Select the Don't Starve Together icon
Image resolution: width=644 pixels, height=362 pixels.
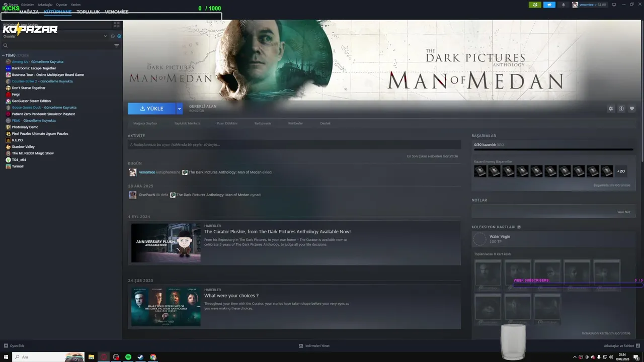coord(8,87)
